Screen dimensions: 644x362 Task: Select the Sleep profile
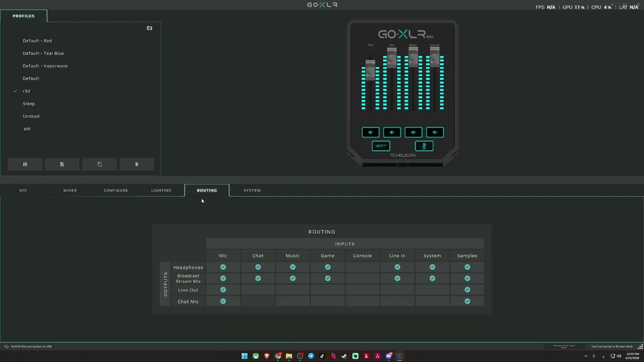29,104
